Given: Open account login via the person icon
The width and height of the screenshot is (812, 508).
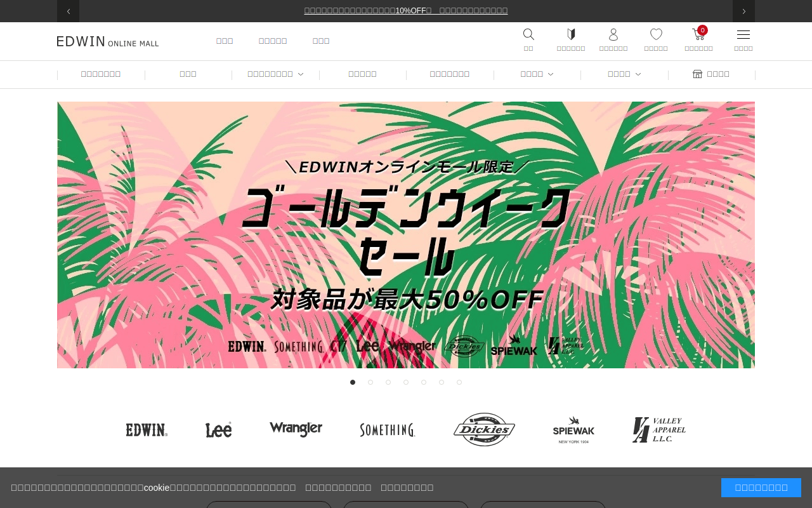Looking at the screenshot, I should click(x=613, y=34).
